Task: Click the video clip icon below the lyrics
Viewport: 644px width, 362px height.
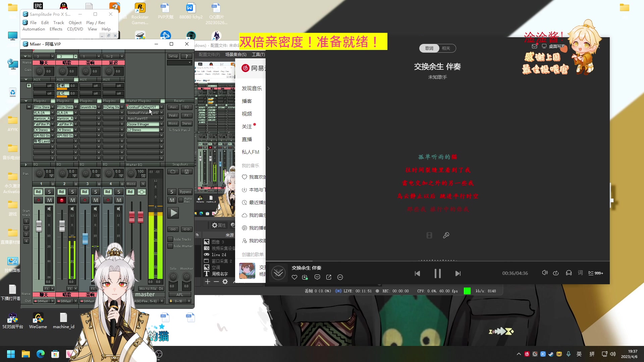Action: 429,235
